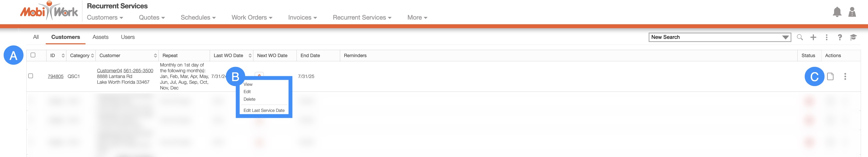Open the Invoices dropdown menu

tap(302, 17)
